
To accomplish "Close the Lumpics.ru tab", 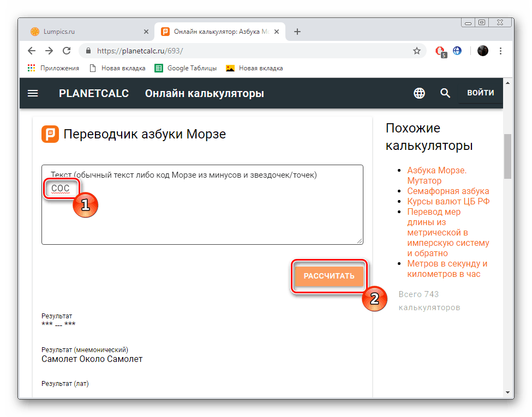I will pyautogui.click(x=146, y=32).
